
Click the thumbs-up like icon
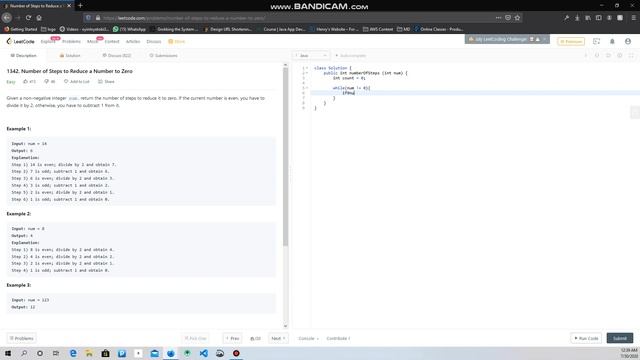click(x=26, y=82)
